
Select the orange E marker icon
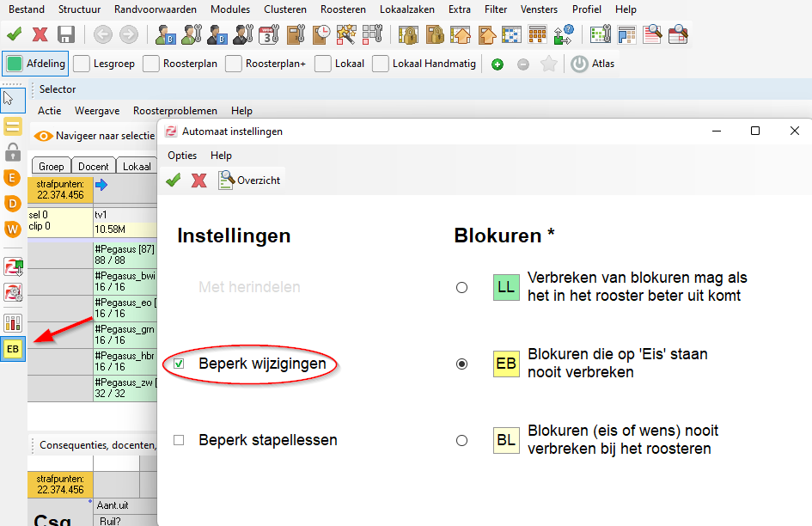(13, 178)
